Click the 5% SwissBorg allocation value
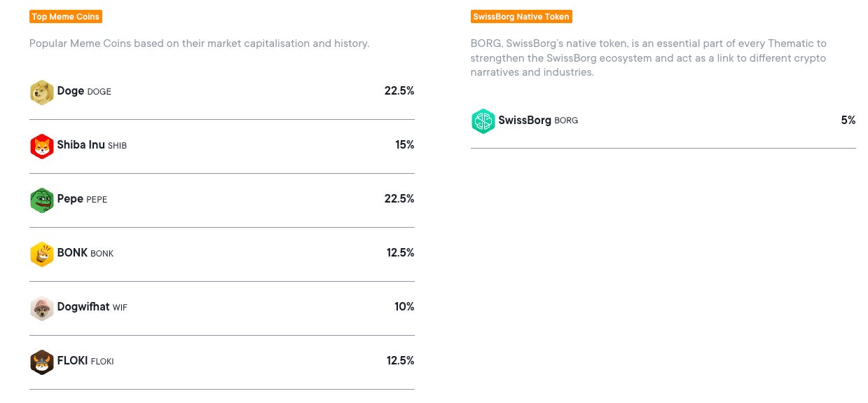Screen dimensions: 868x403 click(848, 120)
